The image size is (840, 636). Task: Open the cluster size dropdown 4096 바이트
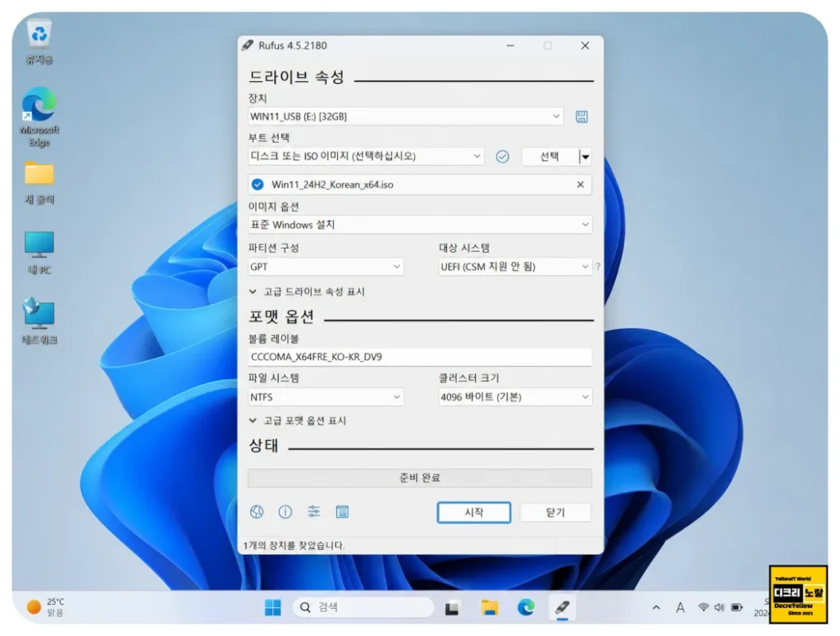(515, 397)
